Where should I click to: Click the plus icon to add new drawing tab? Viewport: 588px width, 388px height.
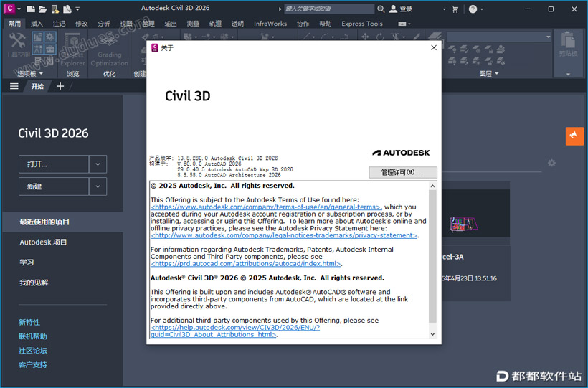click(x=60, y=86)
